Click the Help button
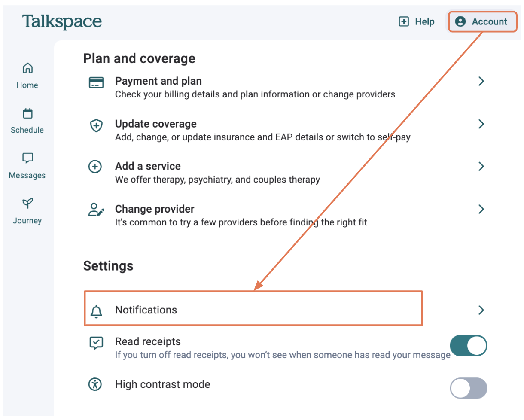 [x=416, y=21]
